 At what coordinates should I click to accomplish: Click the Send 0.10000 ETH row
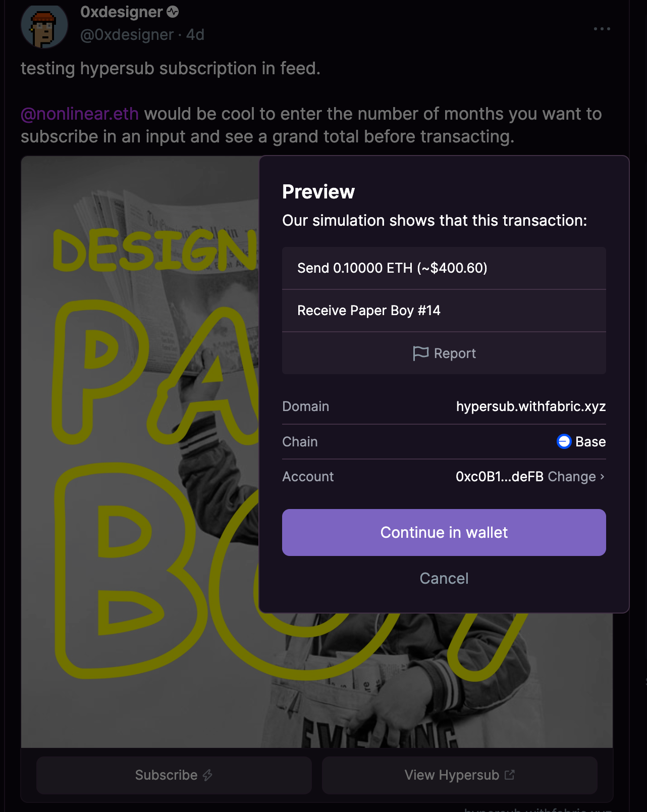pos(444,268)
